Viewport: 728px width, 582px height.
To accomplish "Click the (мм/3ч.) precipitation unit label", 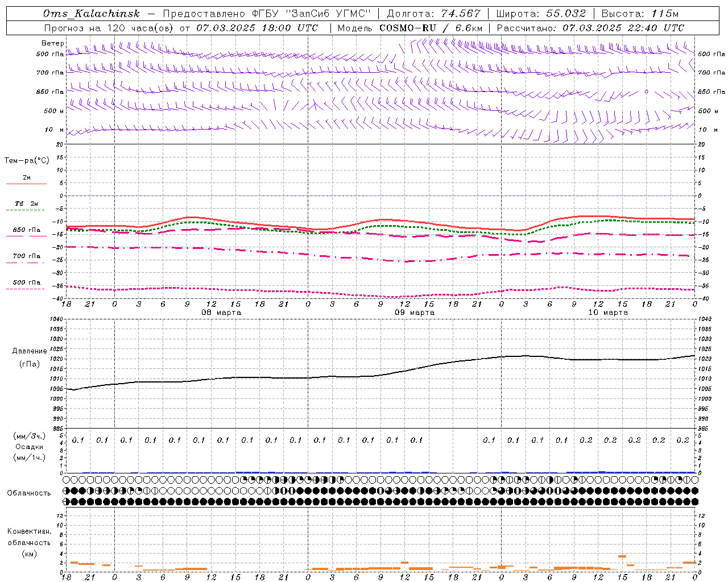I will click(30, 436).
